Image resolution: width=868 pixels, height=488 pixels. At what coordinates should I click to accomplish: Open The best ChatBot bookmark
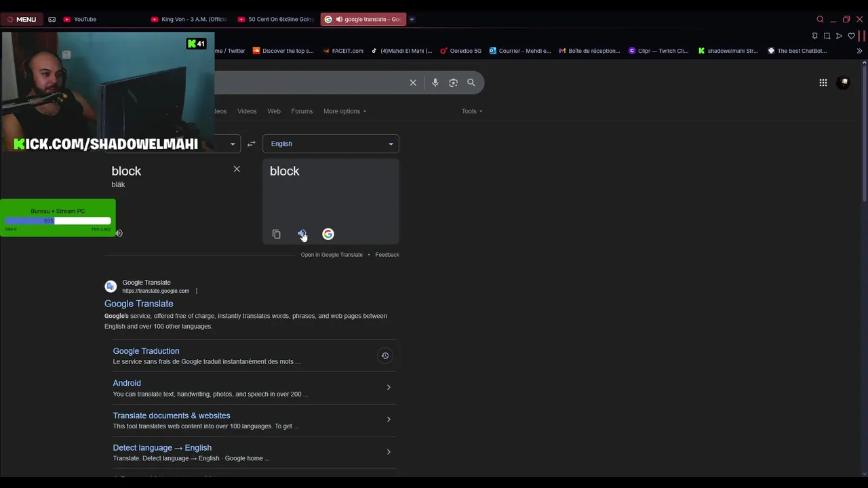[x=797, y=51]
